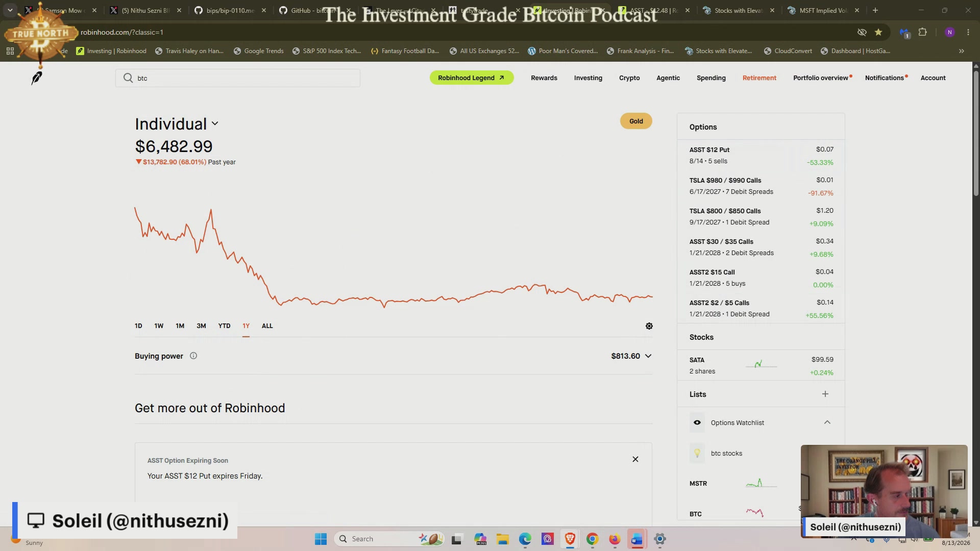Click the page vertical scrollbar thumb
Image resolution: width=980 pixels, height=551 pixels.
point(976,133)
